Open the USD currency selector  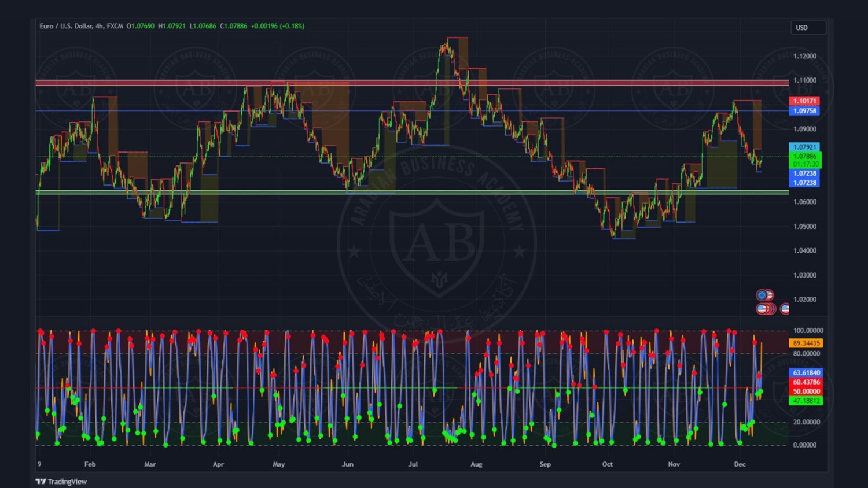(x=808, y=28)
